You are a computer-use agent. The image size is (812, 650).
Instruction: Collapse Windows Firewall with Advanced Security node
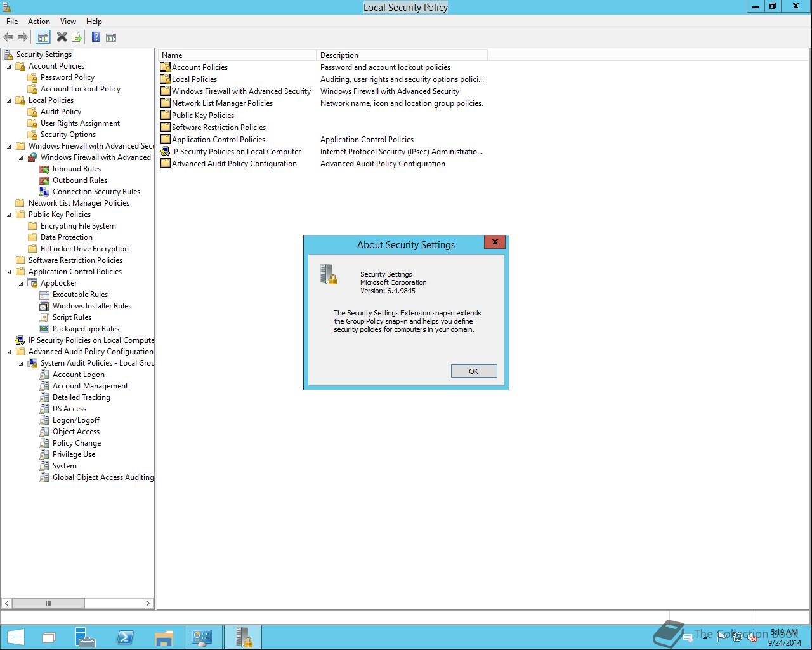pos(9,146)
